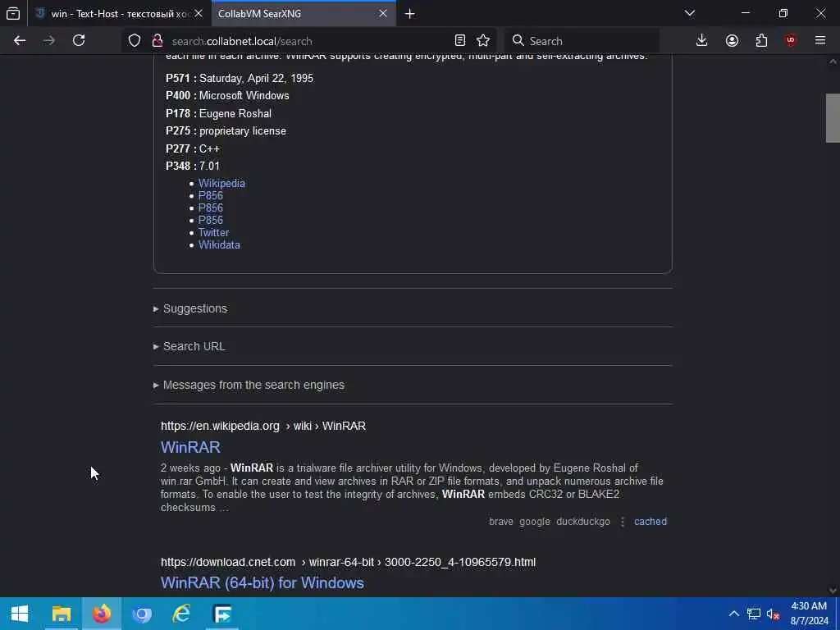Show hidden tray icons chevron

734,614
